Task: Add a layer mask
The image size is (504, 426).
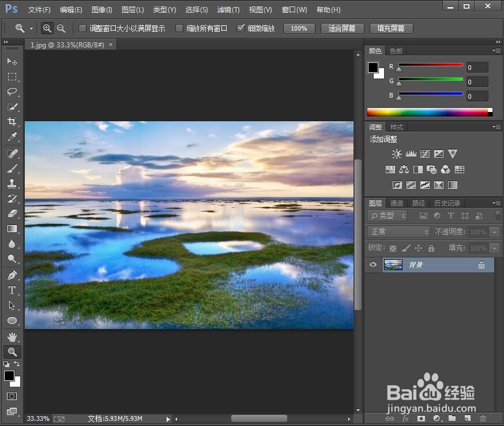Action: pos(421,418)
